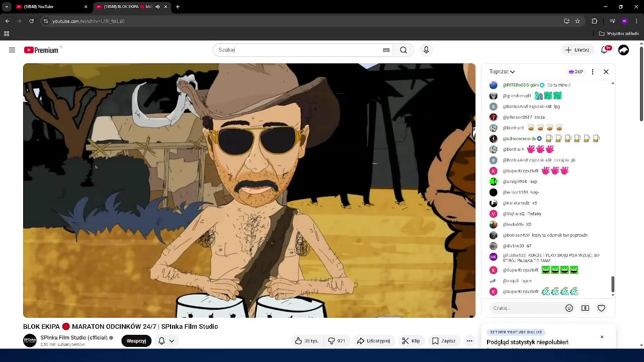This screenshot has width=644, height=362.
Task: Send a heart reaction in chat
Action: tap(601, 308)
